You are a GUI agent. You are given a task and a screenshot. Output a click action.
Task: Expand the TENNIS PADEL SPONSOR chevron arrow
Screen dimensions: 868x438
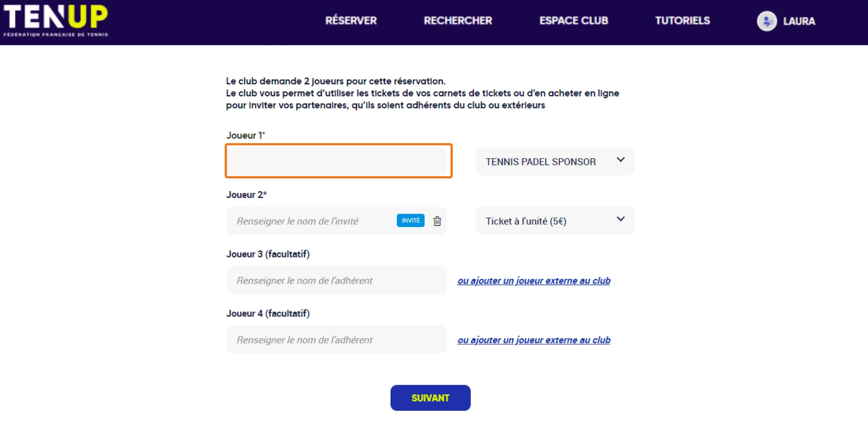(620, 160)
